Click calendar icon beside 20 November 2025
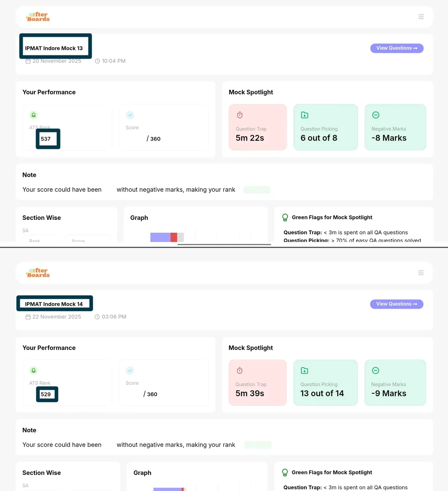The width and height of the screenshot is (448, 491). pos(28,61)
